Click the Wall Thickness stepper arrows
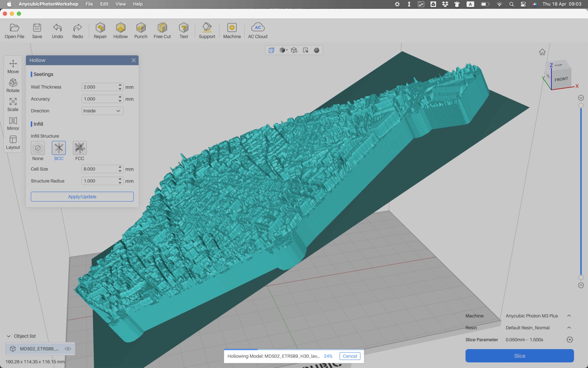 point(120,87)
